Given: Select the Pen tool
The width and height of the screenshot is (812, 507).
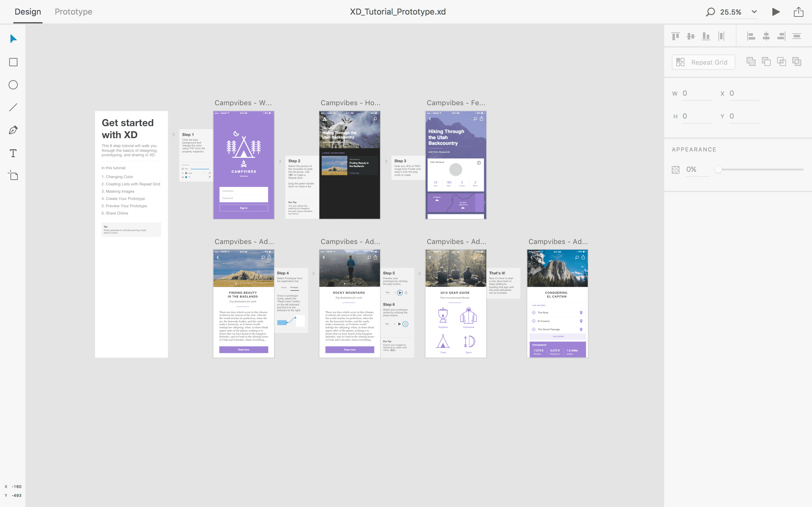Looking at the screenshot, I should click(13, 130).
